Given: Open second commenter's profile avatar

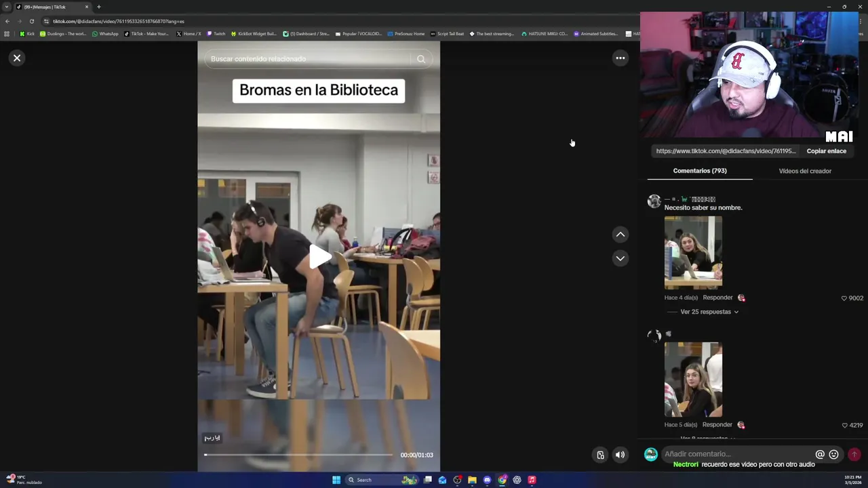Looking at the screenshot, I should point(654,336).
